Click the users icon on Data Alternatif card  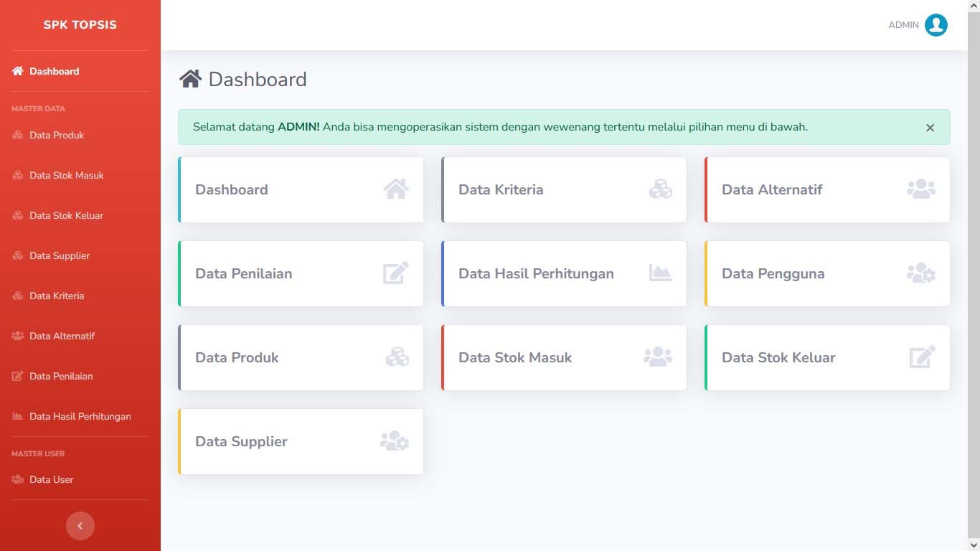coord(920,189)
